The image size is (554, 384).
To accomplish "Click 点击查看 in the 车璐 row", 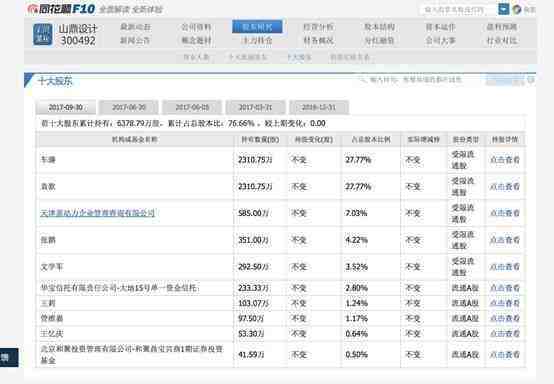I will pos(505,160).
